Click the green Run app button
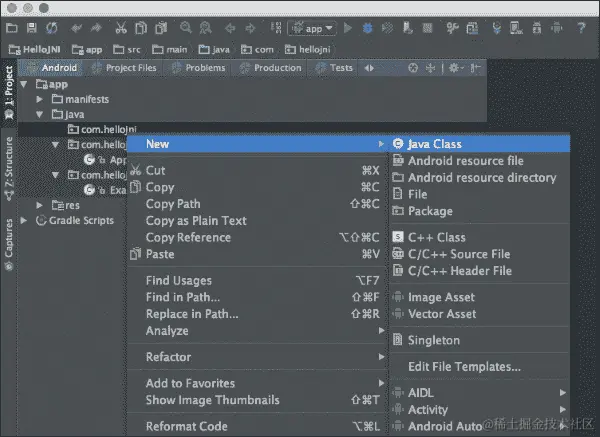Image resolution: width=600 pixels, height=437 pixels. pos(347,28)
